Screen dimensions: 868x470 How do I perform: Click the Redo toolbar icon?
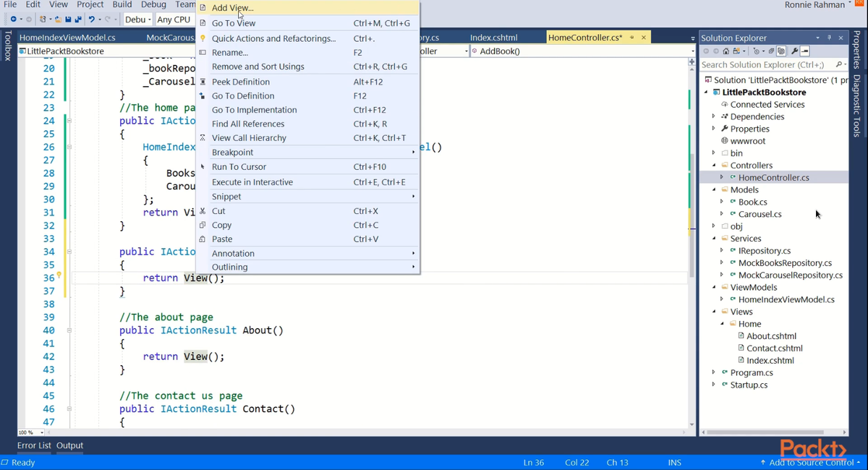[107, 19]
